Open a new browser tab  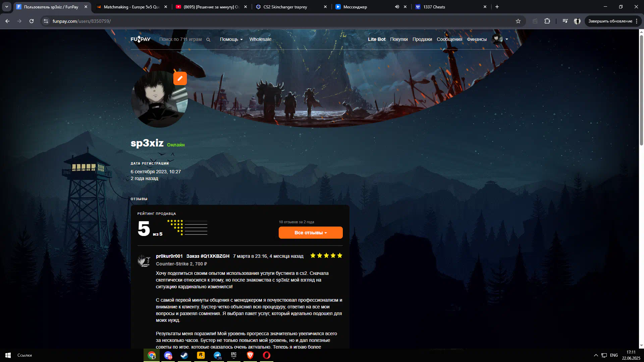point(497,7)
